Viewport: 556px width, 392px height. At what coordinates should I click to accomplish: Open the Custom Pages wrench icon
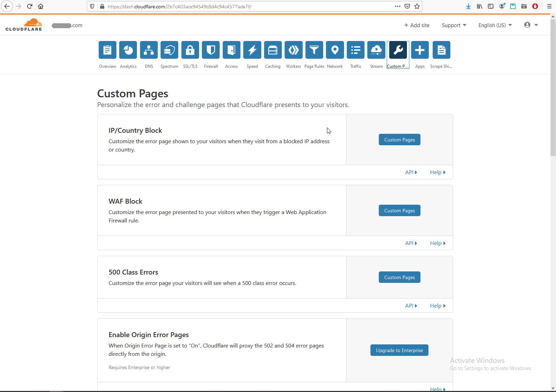[398, 50]
